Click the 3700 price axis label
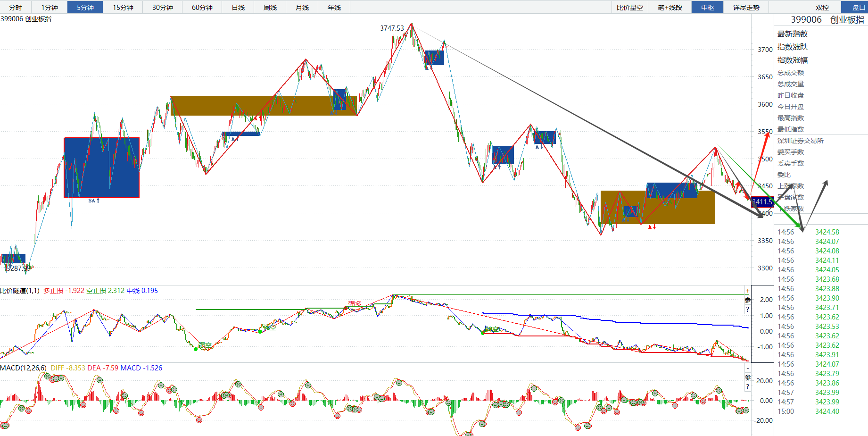 click(x=765, y=50)
